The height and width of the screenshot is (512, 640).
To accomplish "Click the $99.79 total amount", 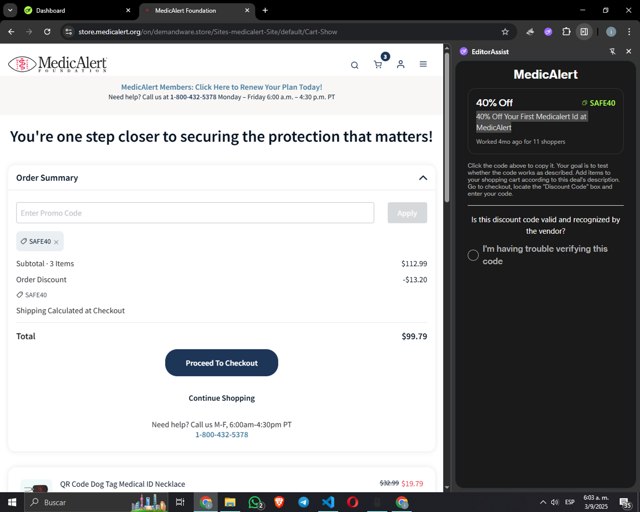I will (414, 336).
